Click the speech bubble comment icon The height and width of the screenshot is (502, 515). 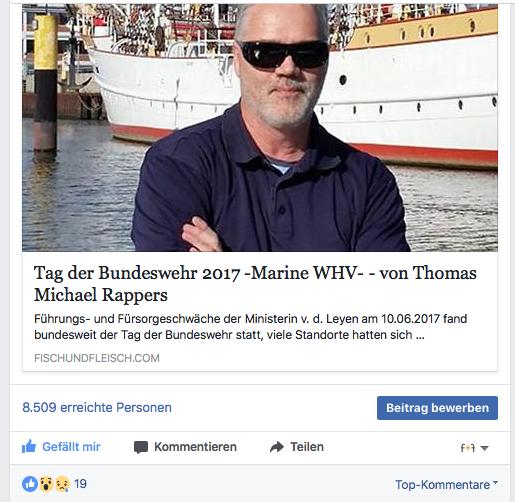click(x=141, y=447)
